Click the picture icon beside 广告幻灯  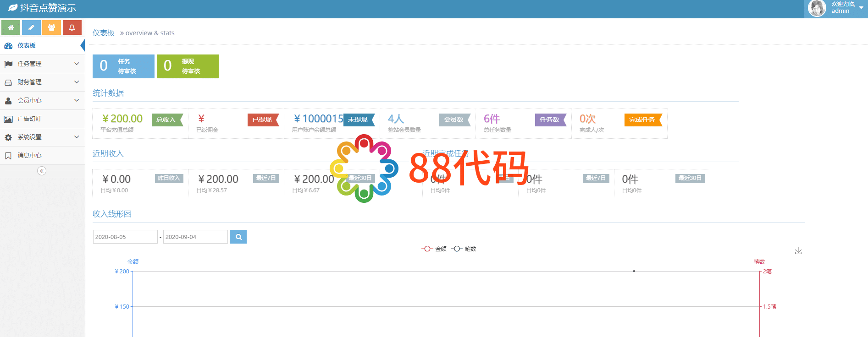tap(8, 119)
